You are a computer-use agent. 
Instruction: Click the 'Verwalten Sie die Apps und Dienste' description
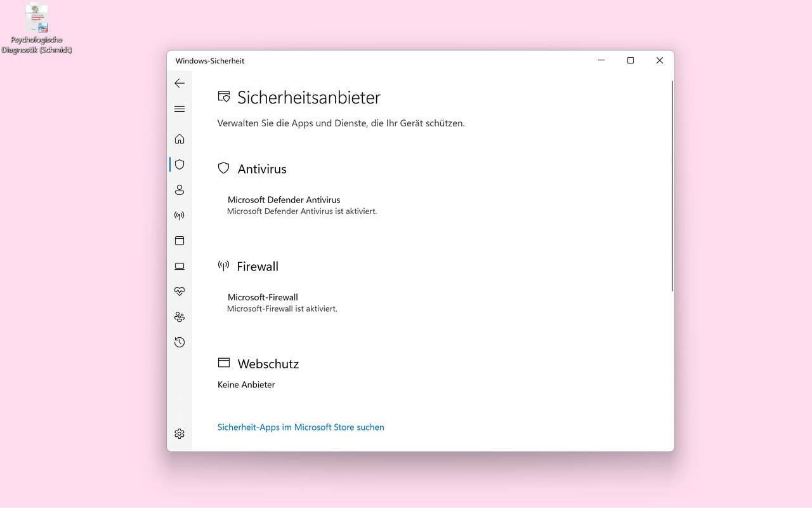(341, 123)
